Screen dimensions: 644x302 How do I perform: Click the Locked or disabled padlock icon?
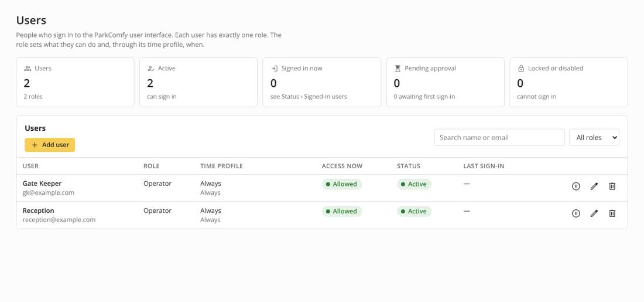click(x=521, y=68)
